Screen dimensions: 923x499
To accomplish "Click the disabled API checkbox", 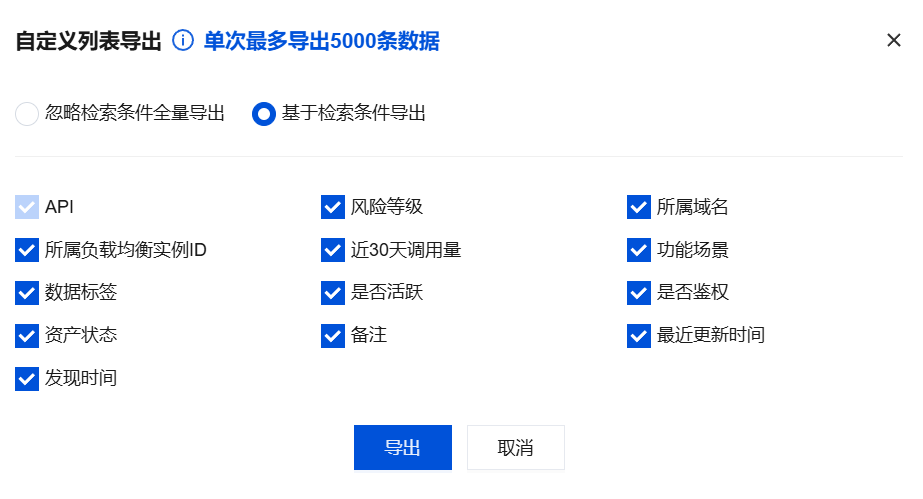I will point(27,207).
